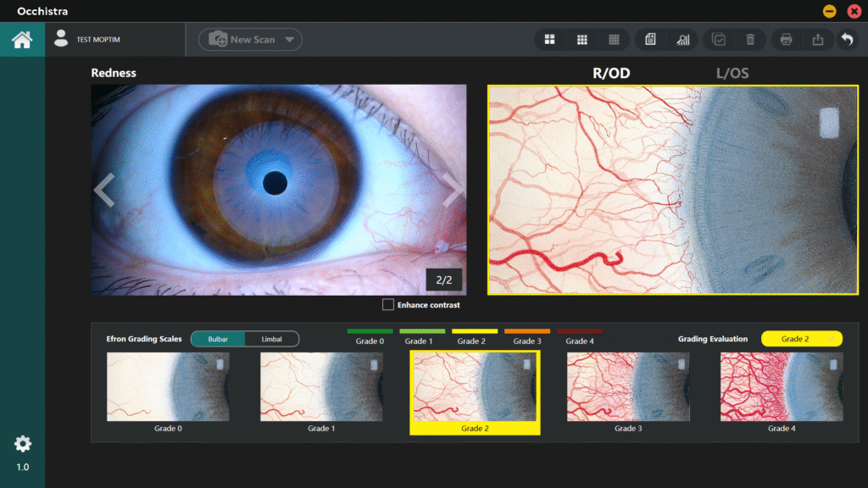
Task: Go to next image with right chevron
Action: 453,191
